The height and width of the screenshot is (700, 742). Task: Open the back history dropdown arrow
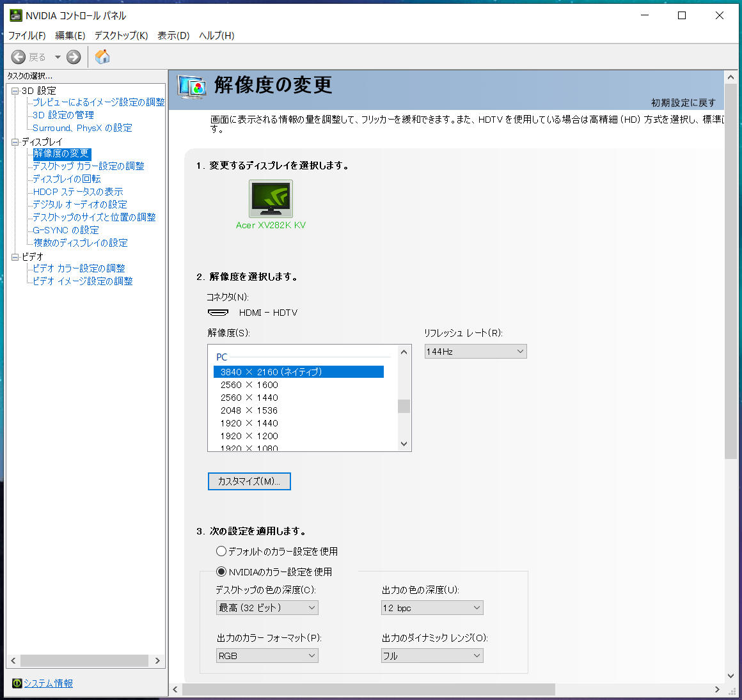tap(58, 58)
